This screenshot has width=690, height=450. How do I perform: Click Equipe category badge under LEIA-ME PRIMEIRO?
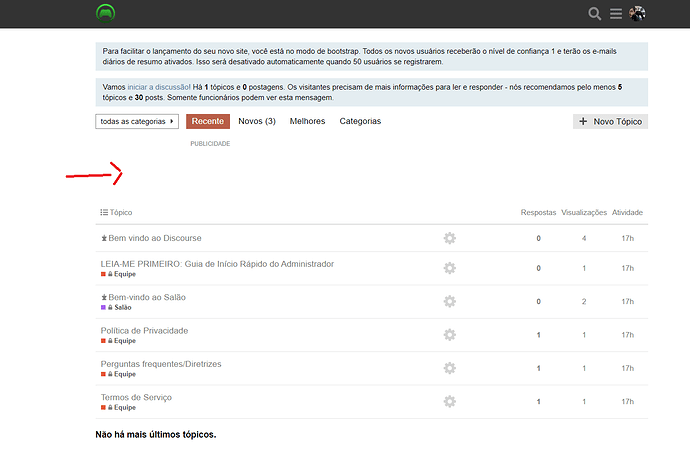point(118,274)
